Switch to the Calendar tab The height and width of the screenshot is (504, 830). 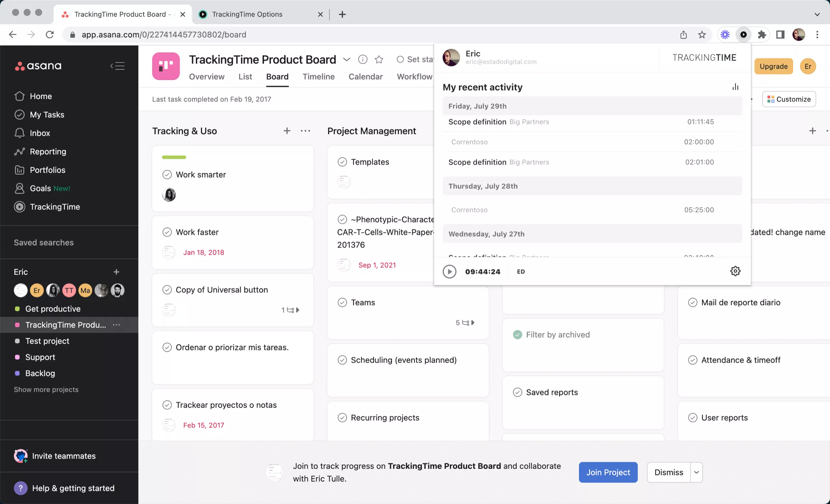tap(365, 76)
